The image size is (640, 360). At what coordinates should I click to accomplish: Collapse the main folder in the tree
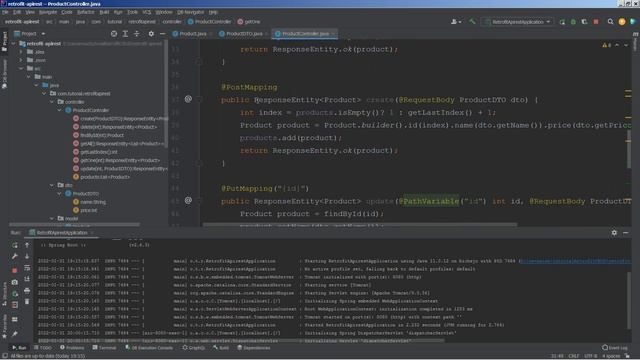(x=29, y=77)
